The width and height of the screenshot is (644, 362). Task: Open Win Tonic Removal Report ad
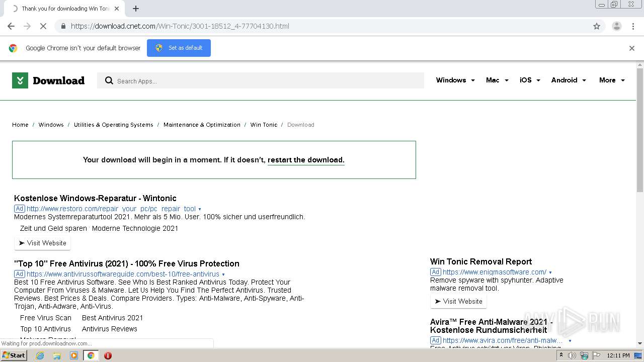[x=481, y=261]
